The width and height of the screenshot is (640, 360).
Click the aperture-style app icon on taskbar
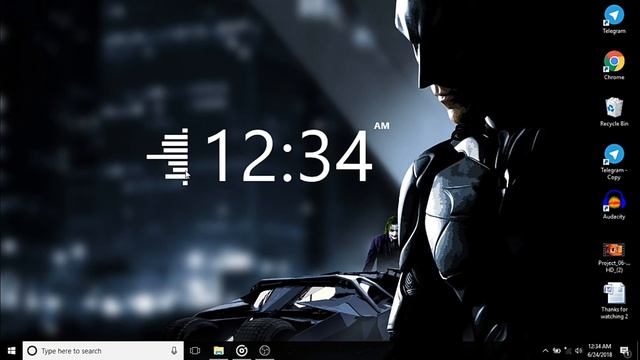[264, 351]
